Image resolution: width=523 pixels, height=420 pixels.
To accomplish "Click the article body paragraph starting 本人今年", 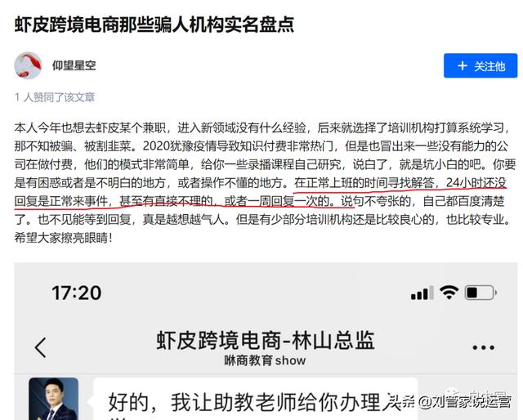I will [x=265, y=183].
